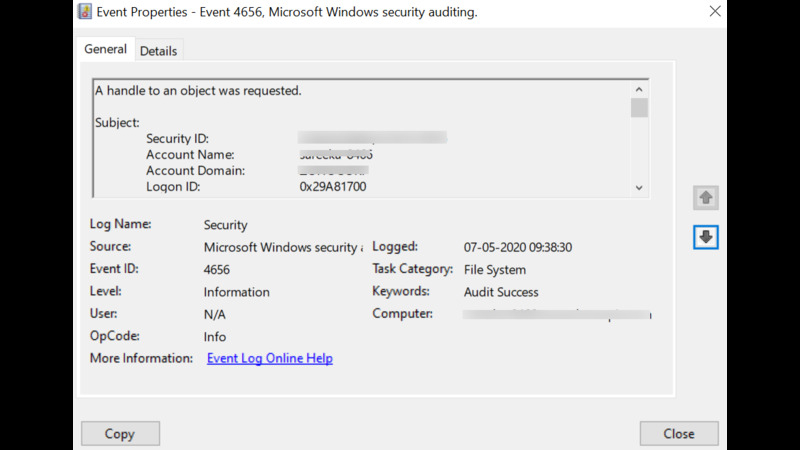This screenshot has width=800, height=450.
Task: Click the Keywords value Audit Success
Action: pos(501,292)
